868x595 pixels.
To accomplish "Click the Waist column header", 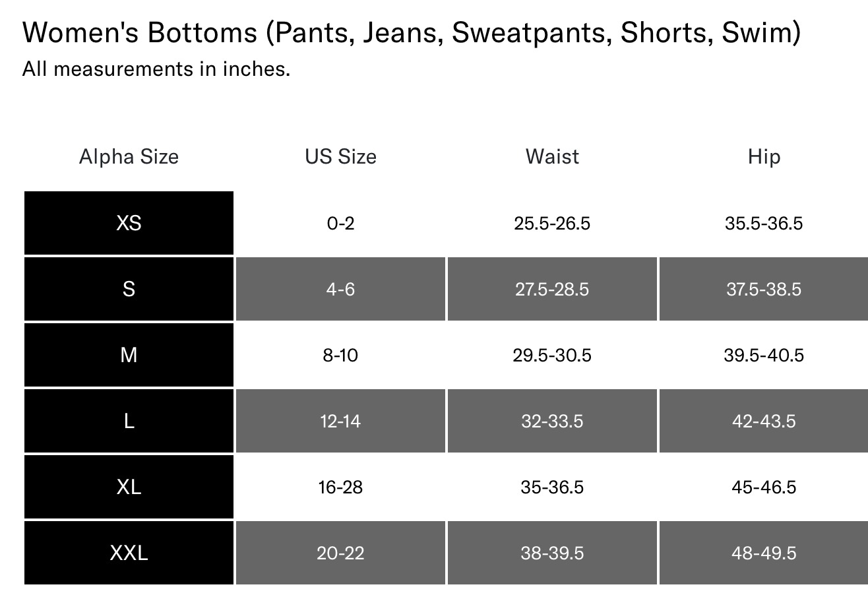I will pos(552,156).
